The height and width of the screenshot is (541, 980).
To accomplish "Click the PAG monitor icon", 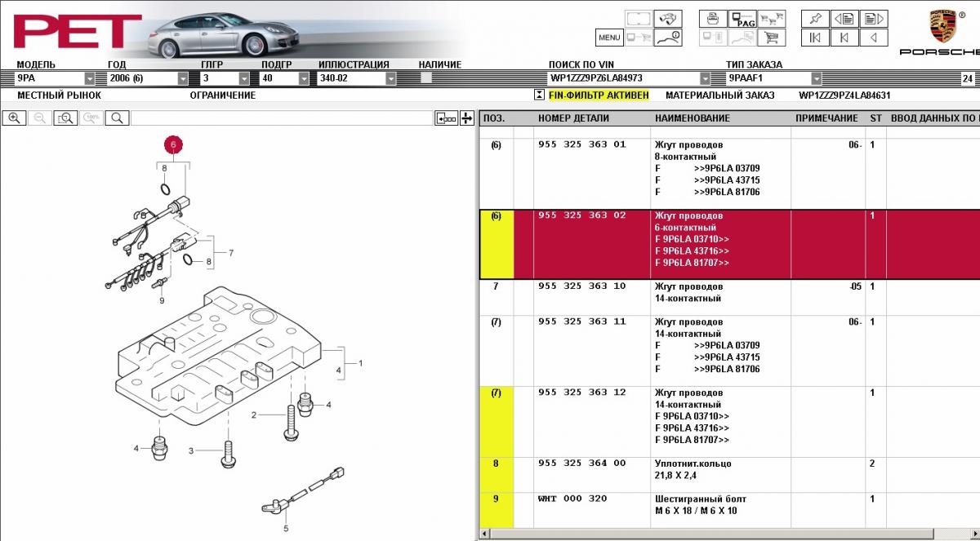I will tap(742, 19).
